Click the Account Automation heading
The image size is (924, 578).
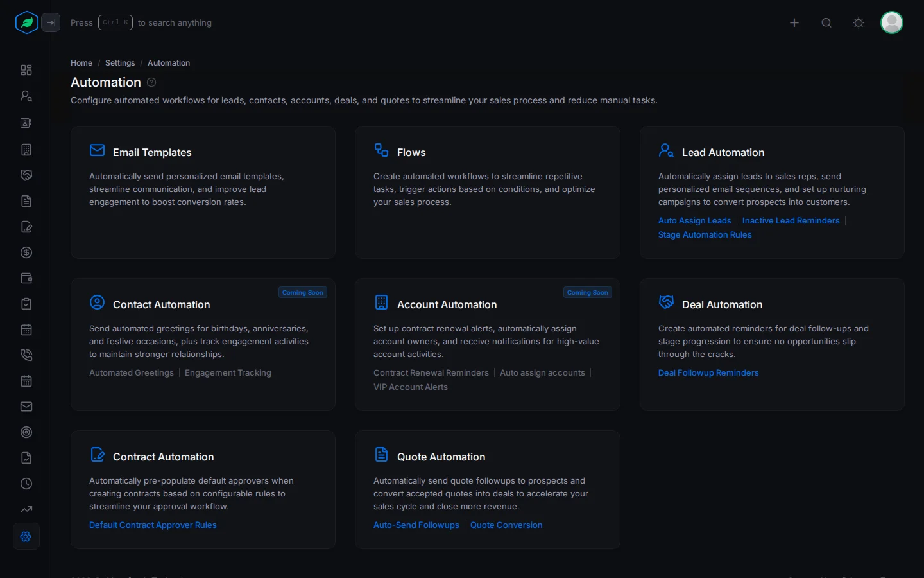pos(447,304)
